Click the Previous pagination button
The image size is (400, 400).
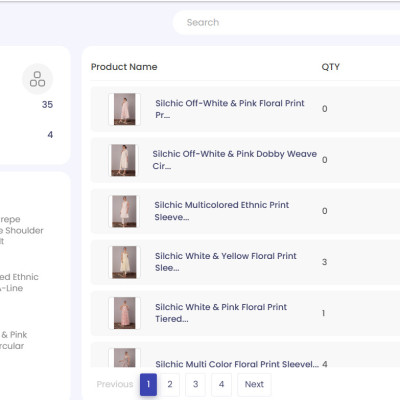pyautogui.click(x=115, y=384)
